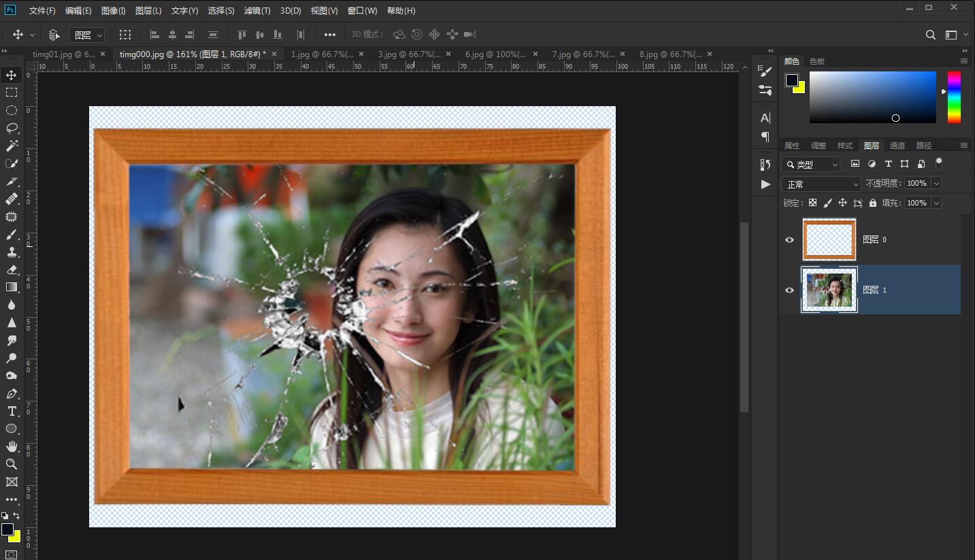Select the Pen tool
Image resolution: width=975 pixels, height=560 pixels.
click(x=12, y=393)
